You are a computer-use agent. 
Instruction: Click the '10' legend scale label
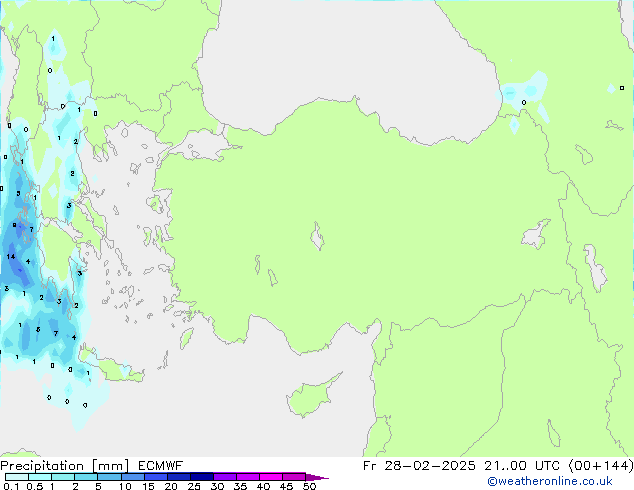pos(125,486)
